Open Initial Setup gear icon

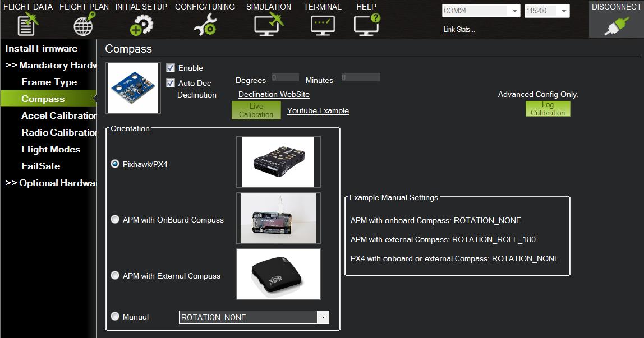[141, 25]
